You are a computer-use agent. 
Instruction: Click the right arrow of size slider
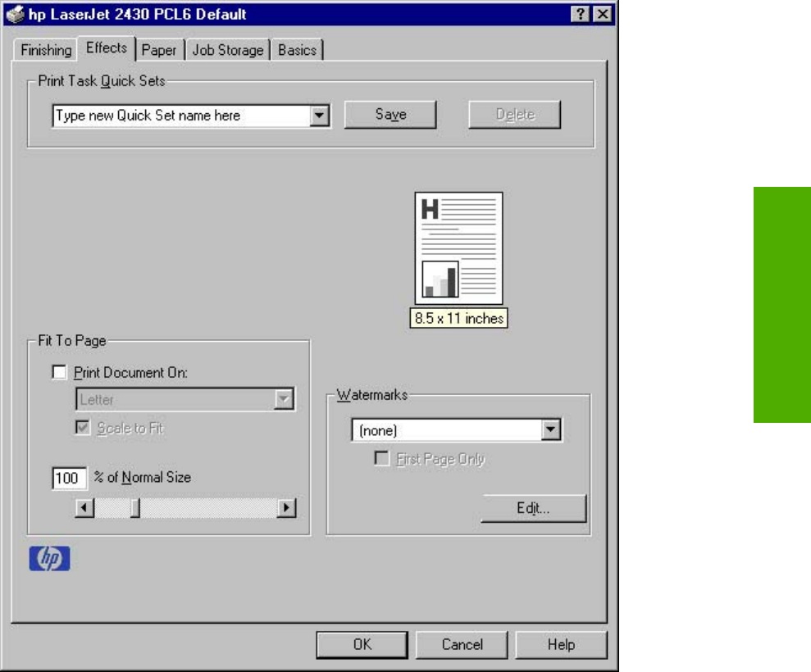pyautogui.click(x=286, y=507)
